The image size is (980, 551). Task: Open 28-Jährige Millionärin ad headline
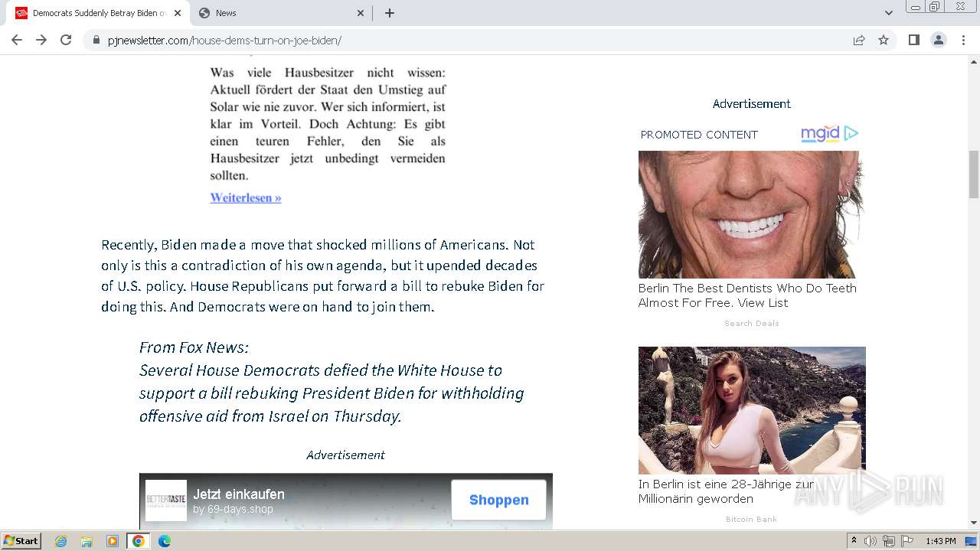pyautogui.click(x=726, y=491)
